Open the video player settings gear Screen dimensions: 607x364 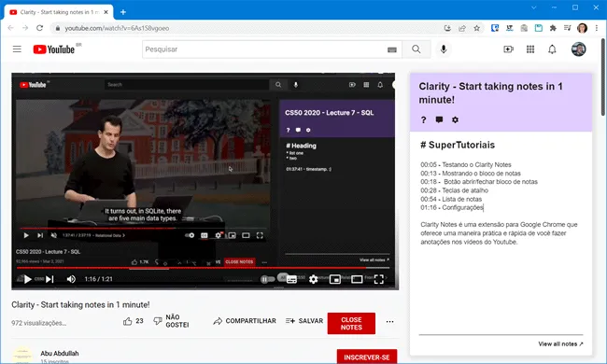pyautogui.click(x=313, y=279)
